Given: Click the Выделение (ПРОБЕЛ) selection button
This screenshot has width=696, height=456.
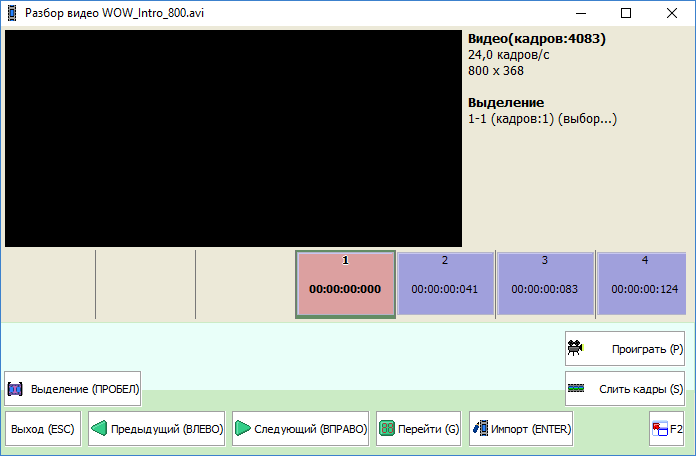Looking at the screenshot, I should coord(73,389).
